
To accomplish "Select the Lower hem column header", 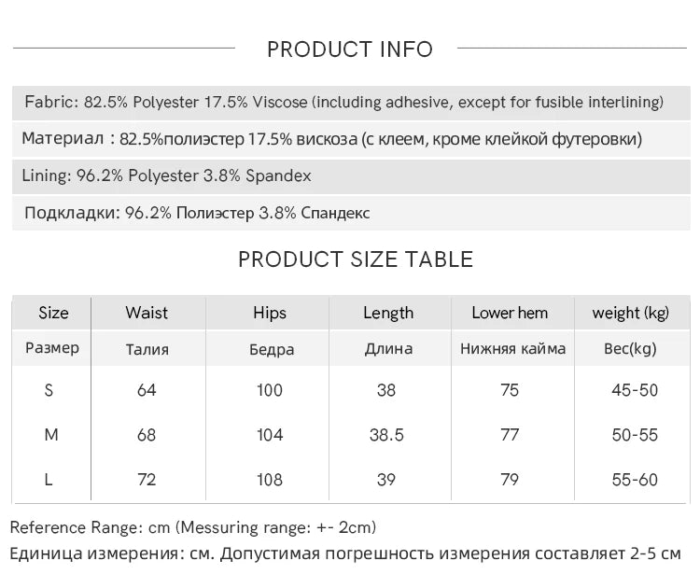I will [x=510, y=313].
